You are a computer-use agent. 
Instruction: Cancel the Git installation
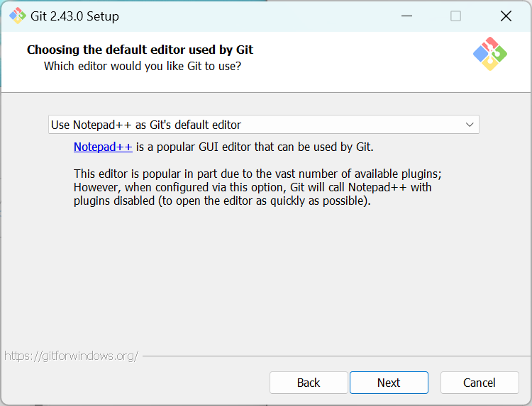click(480, 383)
